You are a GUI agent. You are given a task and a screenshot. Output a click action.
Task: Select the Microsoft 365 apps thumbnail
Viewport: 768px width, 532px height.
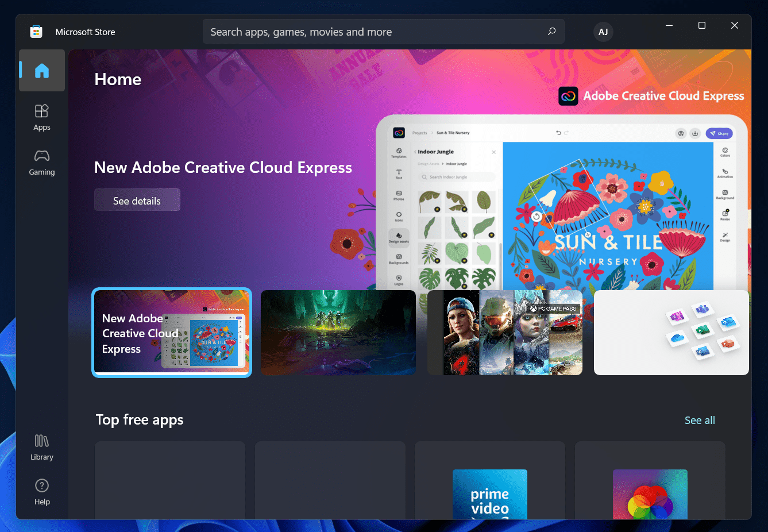click(x=671, y=333)
